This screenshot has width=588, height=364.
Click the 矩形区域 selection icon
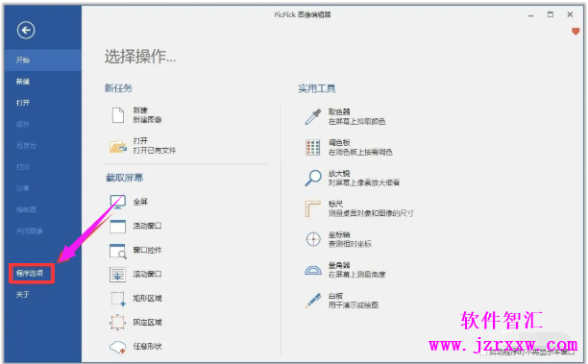[118, 299]
